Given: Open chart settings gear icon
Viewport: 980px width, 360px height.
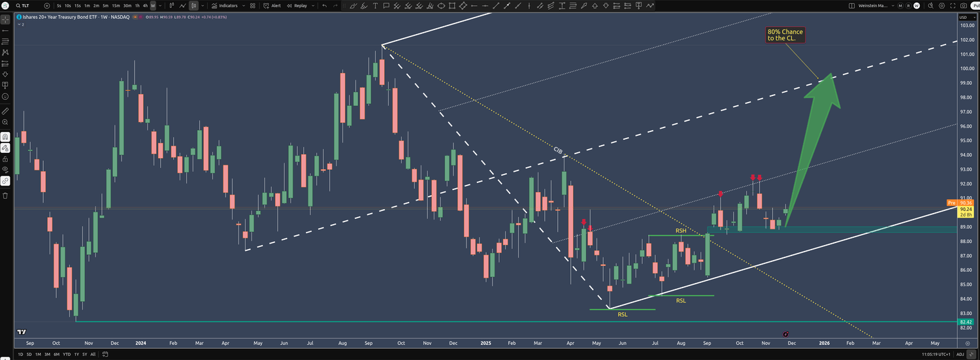Looking at the screenshot, I should 941,5.
